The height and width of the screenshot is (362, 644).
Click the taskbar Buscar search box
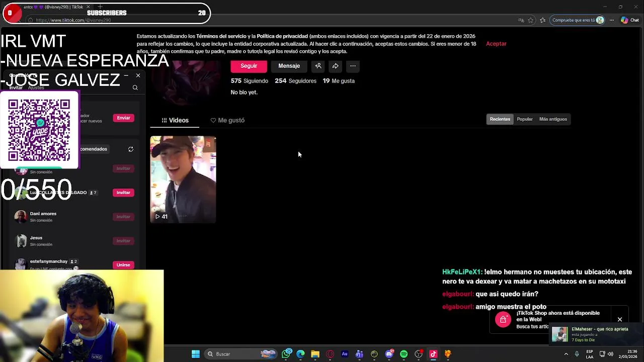coord(240,354)
